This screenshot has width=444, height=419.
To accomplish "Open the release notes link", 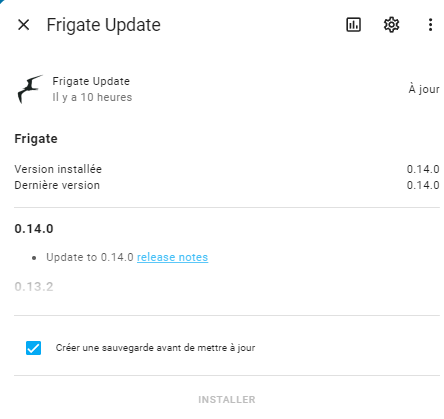I will [172, 257].
